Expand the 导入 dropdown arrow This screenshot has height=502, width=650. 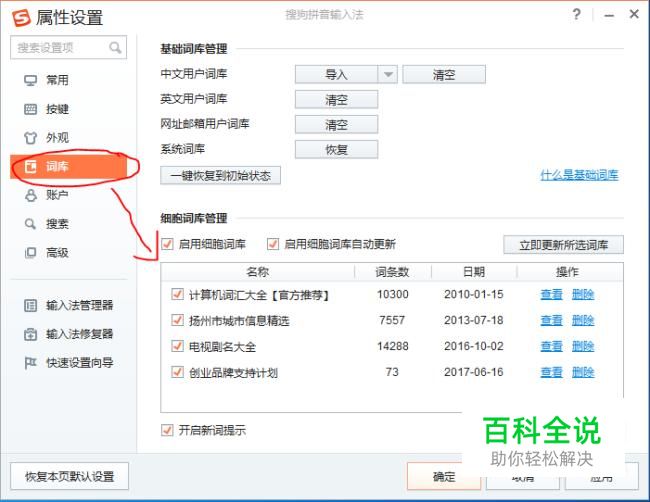point(388,75)
